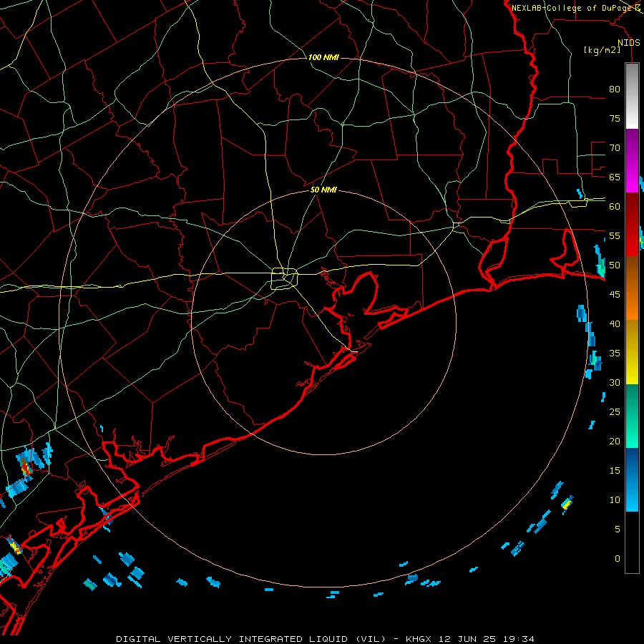Select the yellow segment of color scale
Screen dimensions: 644x644
632,352
